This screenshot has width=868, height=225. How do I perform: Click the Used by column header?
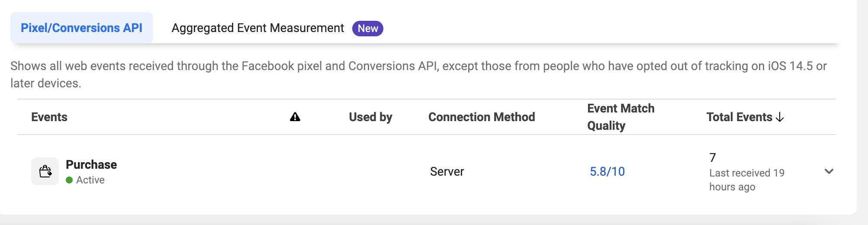click(x=370, y=117)
